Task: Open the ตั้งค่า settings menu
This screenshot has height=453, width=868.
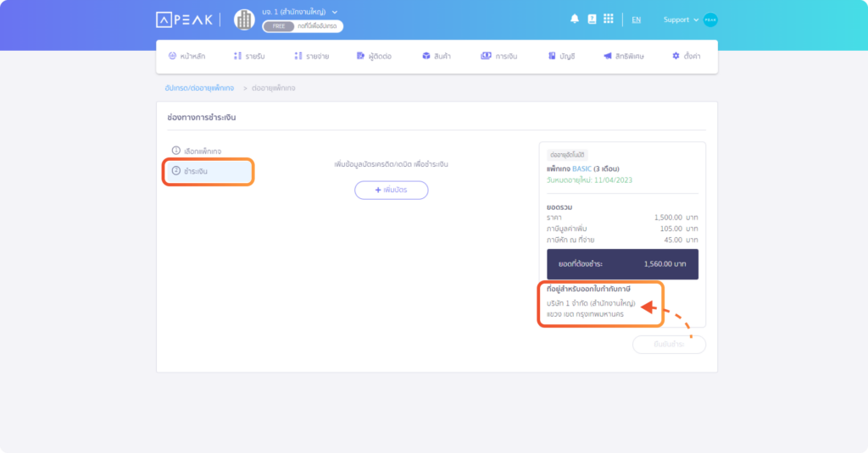Action: click(x=687, y=56)
